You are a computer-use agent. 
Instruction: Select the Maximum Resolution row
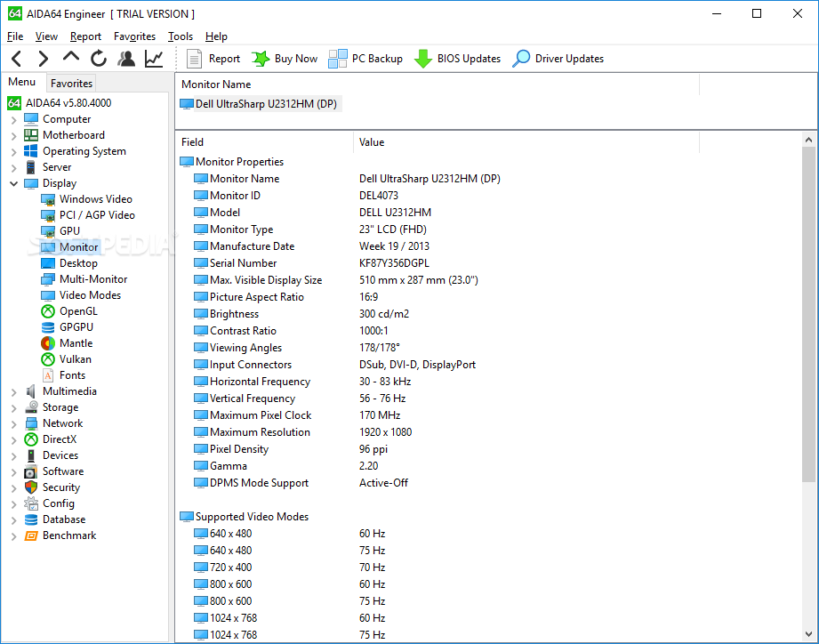tap(488, 432)
